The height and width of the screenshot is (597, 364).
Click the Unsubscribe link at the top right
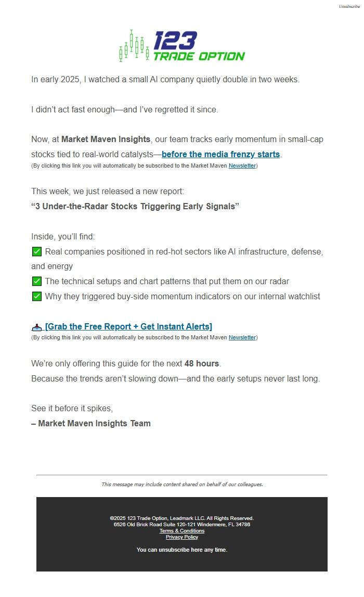pyautogui.click(x=349, y=7)
